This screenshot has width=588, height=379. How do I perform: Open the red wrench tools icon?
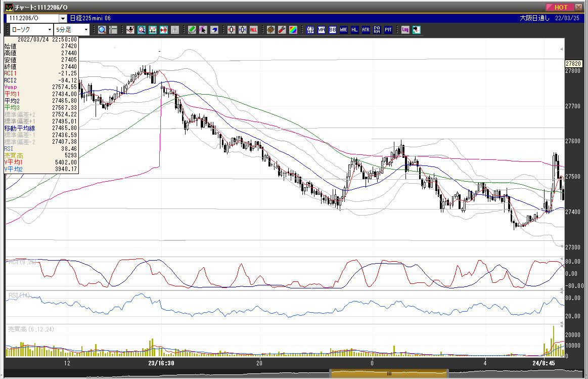pos(282,30)
